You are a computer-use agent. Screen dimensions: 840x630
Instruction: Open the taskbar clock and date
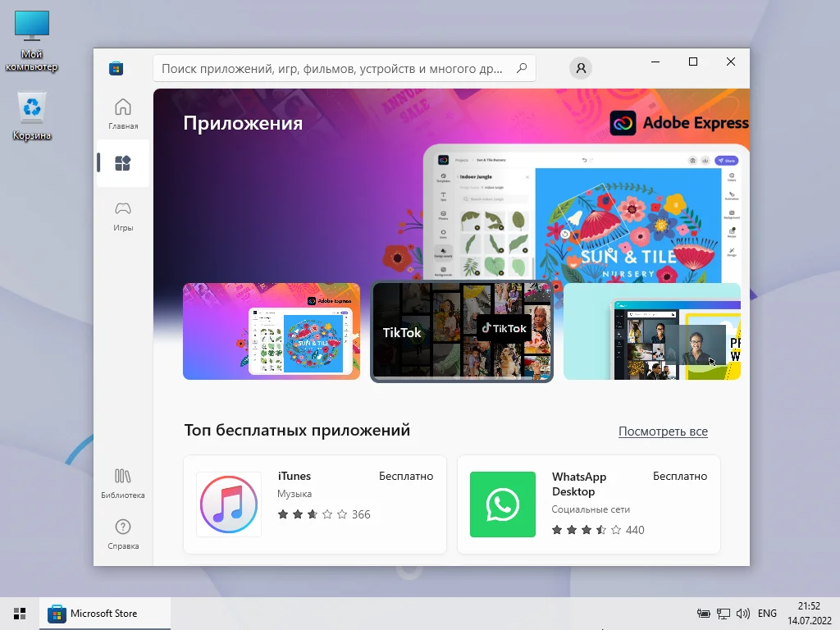click(x=809, y=614)
